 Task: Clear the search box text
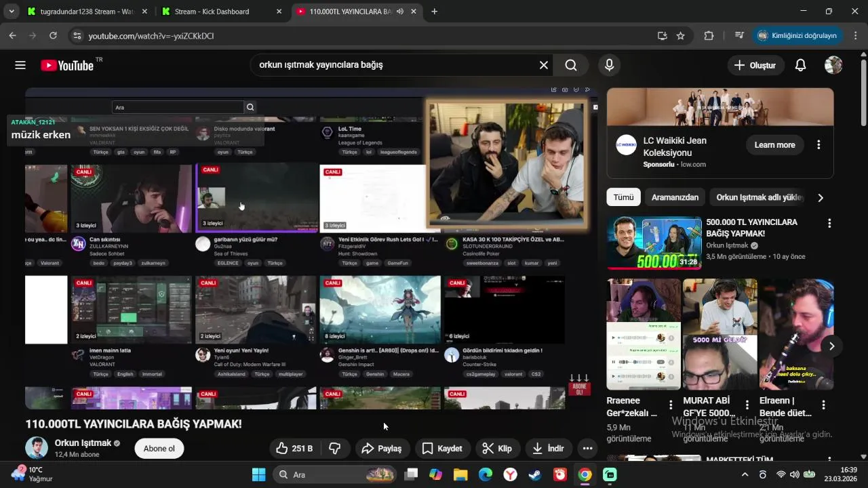[x=543, y=65]
